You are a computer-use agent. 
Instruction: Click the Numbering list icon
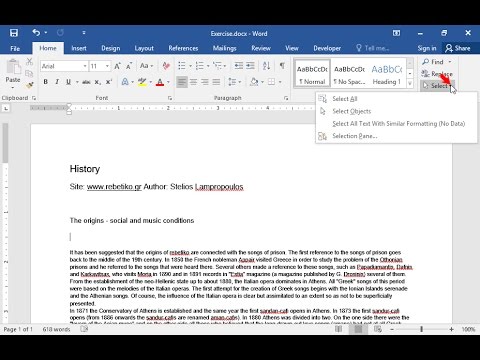pyautogui.click(x=200, y=66)
